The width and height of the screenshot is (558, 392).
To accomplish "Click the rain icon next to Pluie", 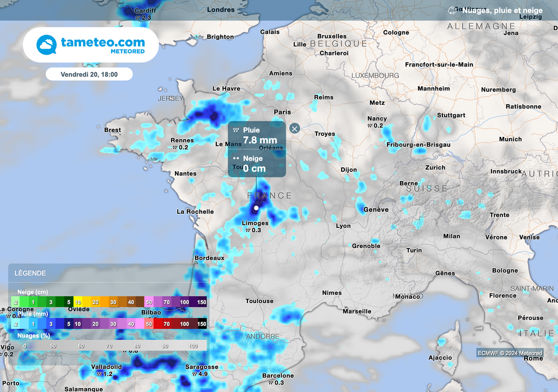I will 236,130.
